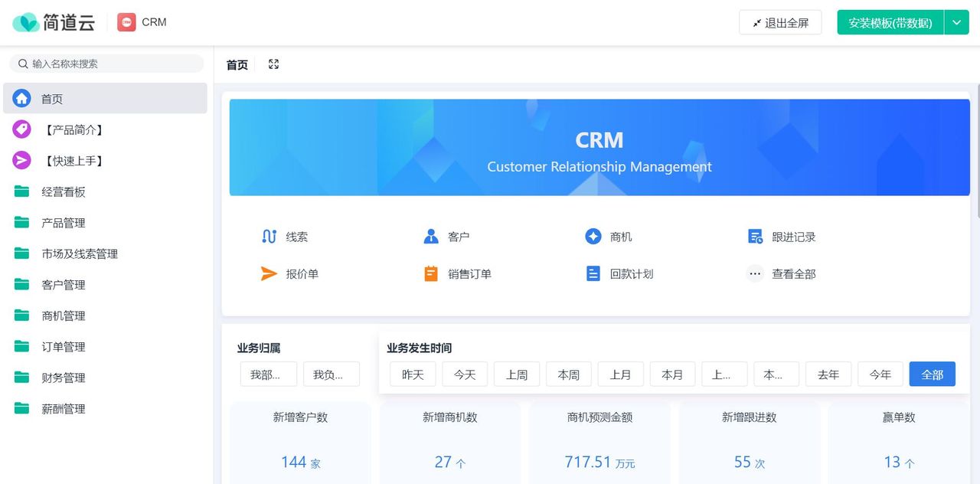Open the 客户 quick entry icon
Screen dimensions: 980x484
[430, 236]
